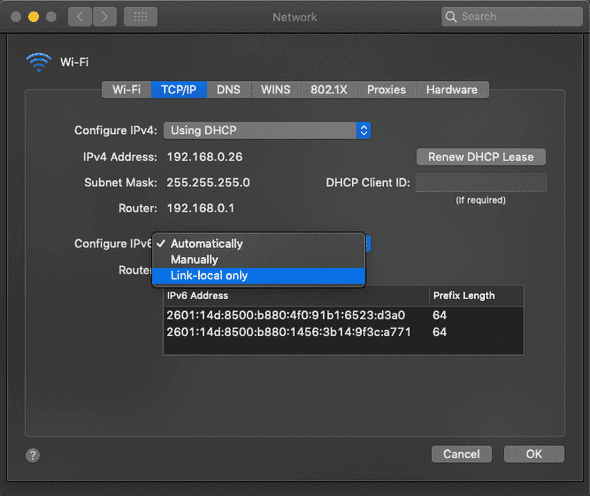Click the forward navigation arrow

pyautogui.click(x=105, y=17)
